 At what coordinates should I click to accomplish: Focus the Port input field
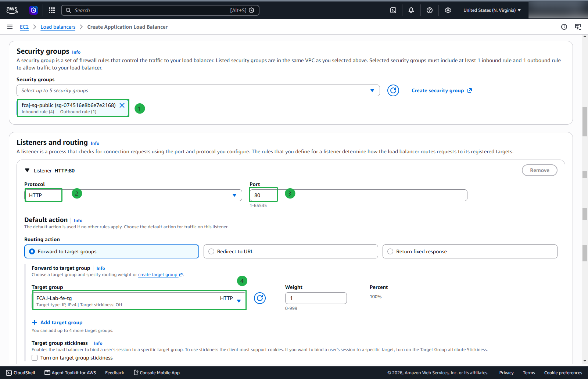click(x=358, y=195)
